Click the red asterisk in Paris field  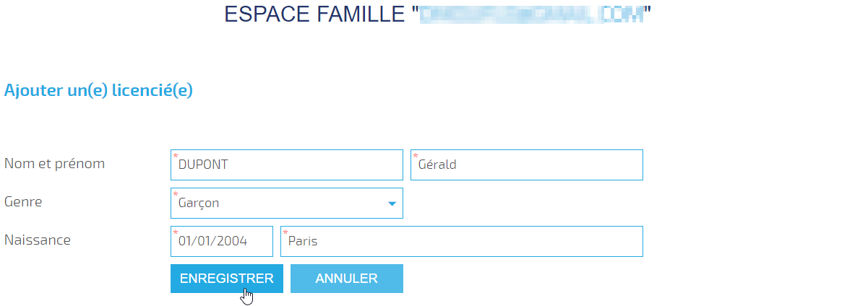285,232
